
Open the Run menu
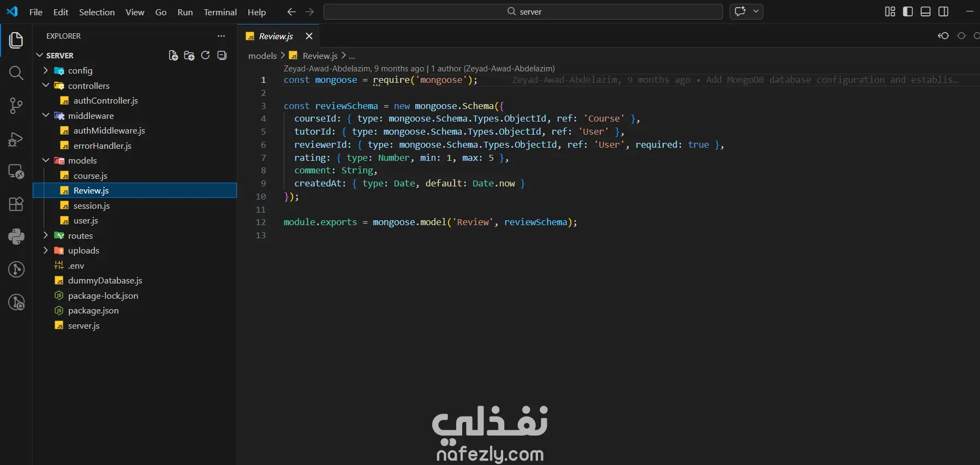tap(185, 12)
